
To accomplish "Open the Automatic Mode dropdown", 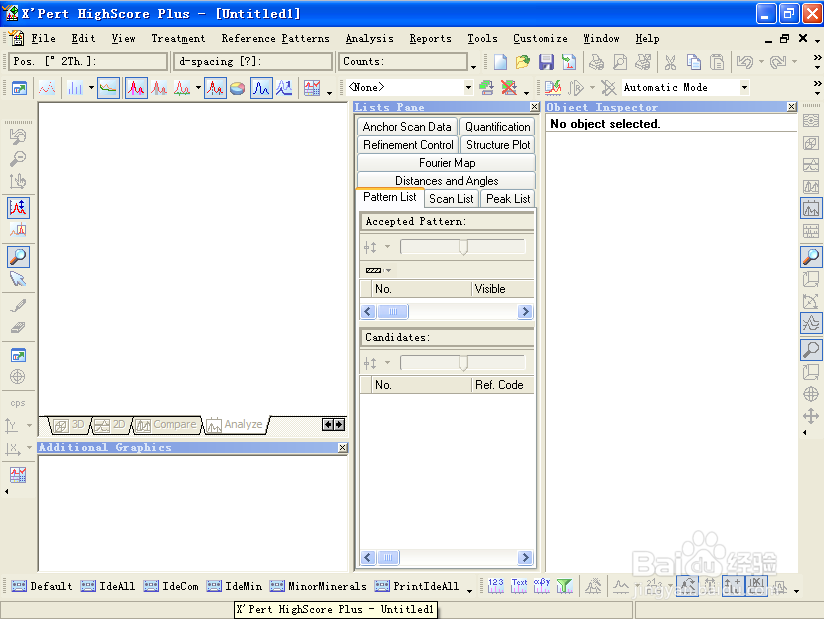I will 744,88.
